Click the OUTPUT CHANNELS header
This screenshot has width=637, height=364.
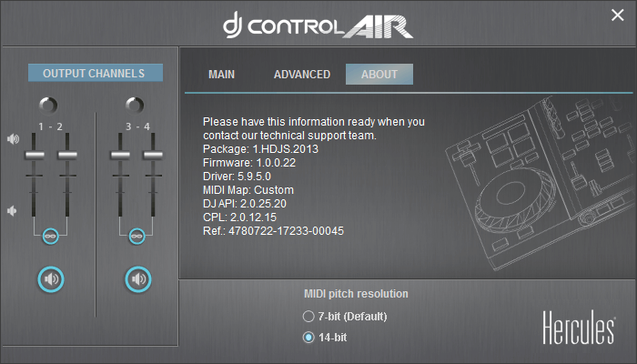click(96, 73)
